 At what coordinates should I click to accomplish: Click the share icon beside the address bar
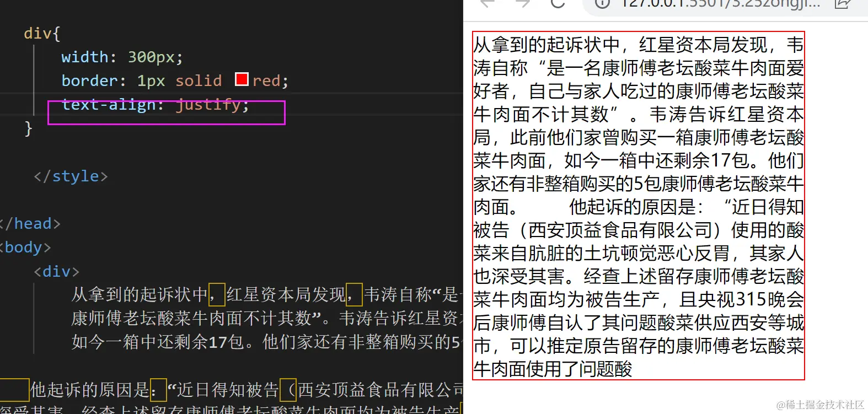[x=842, y=3]
